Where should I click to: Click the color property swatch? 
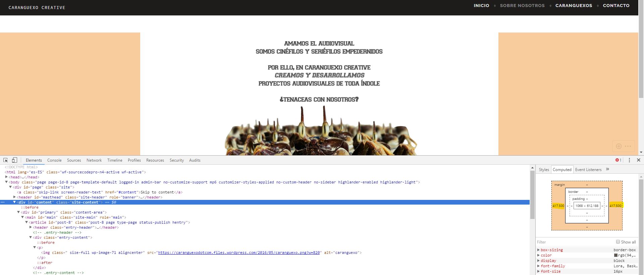[616, 255]
